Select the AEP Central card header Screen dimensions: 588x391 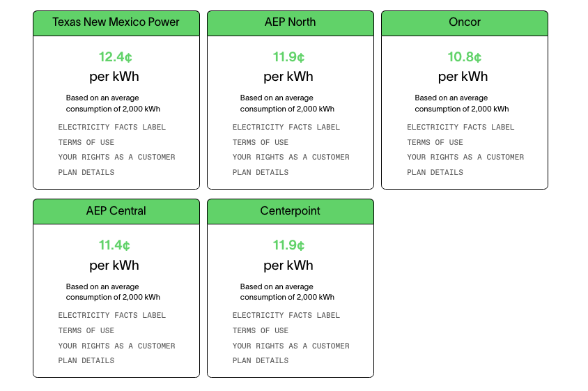(x=116, y=212)
